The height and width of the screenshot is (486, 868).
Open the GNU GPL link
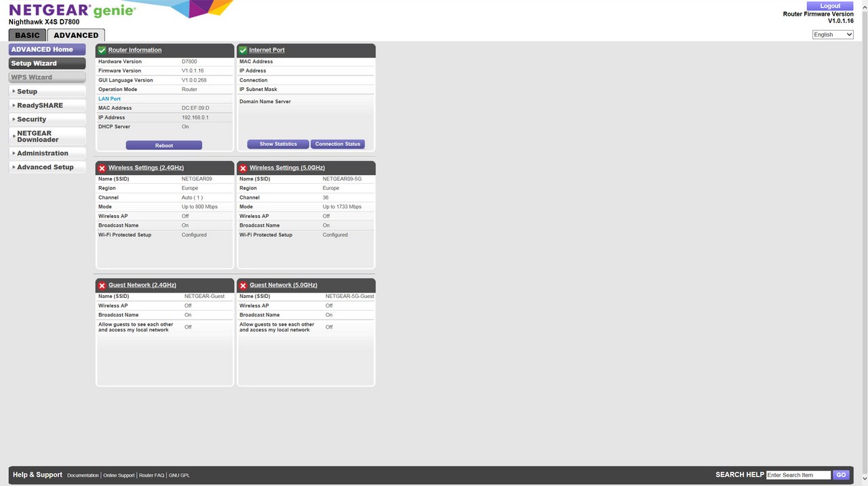[x=179, y=476]
